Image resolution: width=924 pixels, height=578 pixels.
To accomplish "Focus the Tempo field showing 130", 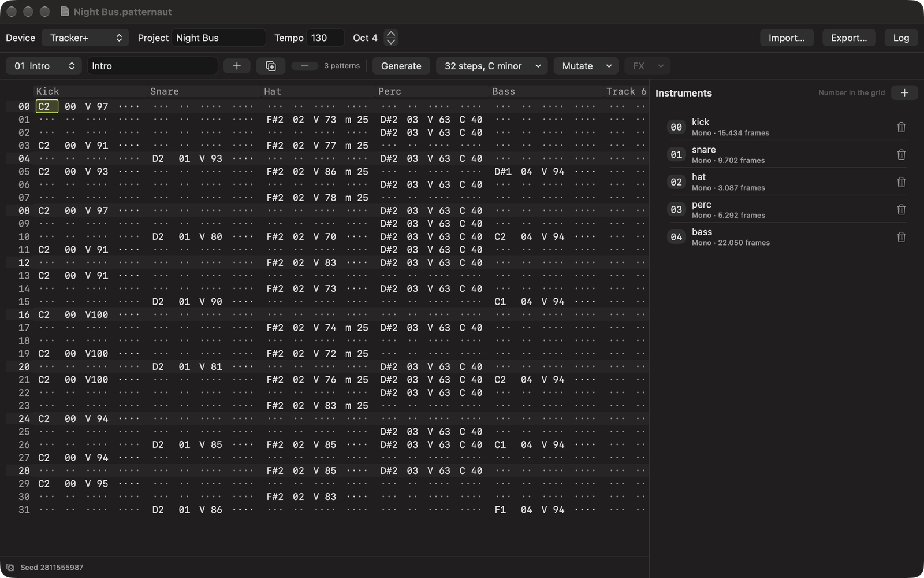I will pos(325,38).
